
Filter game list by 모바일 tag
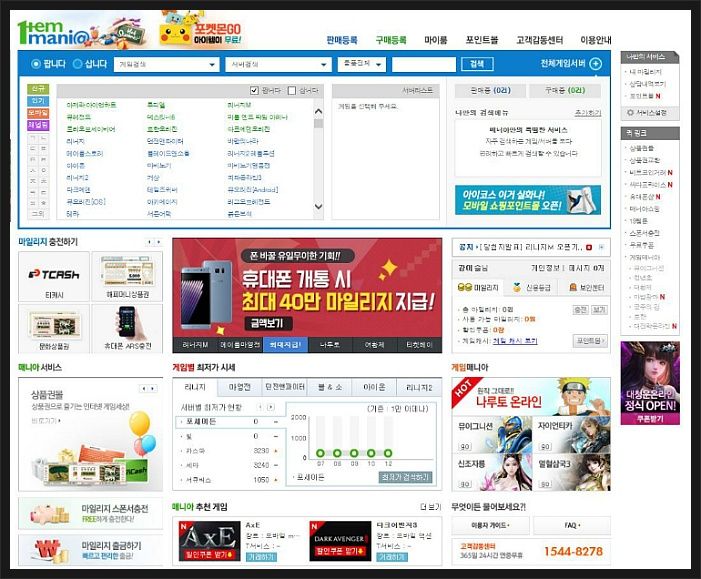click(38, 113)
